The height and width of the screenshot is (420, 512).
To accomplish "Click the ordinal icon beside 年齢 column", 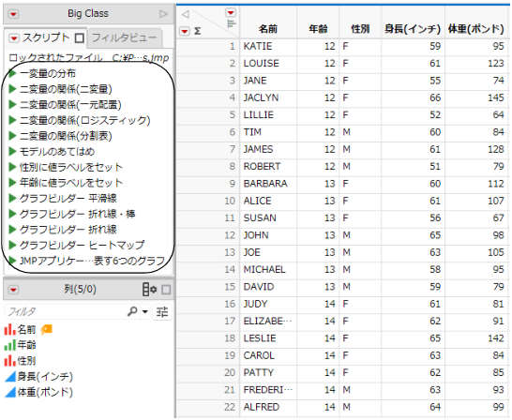I will point(9,345).
